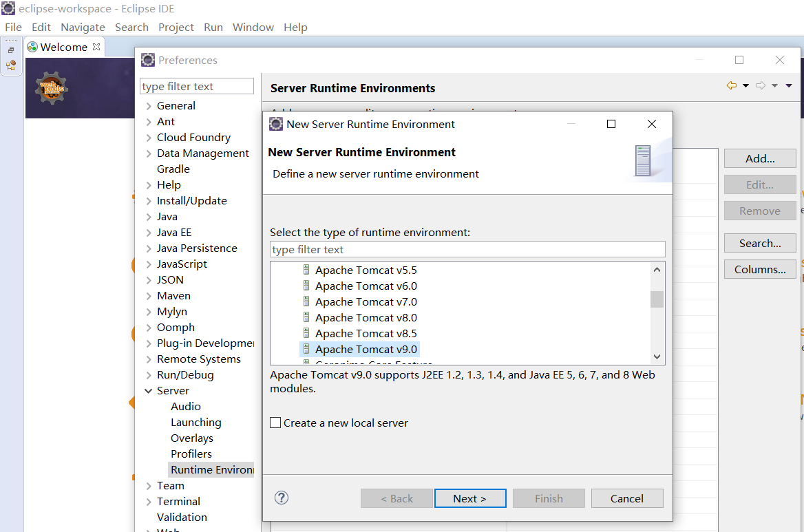Select Apache Tomcat v8.5 in list

click(366, 334)
